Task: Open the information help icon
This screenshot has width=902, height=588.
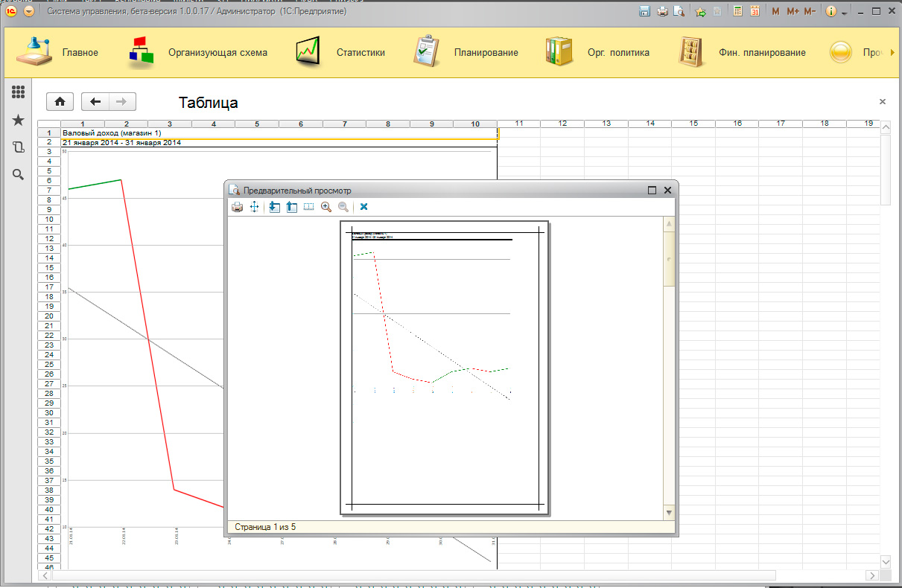Action: click(831, 12)
